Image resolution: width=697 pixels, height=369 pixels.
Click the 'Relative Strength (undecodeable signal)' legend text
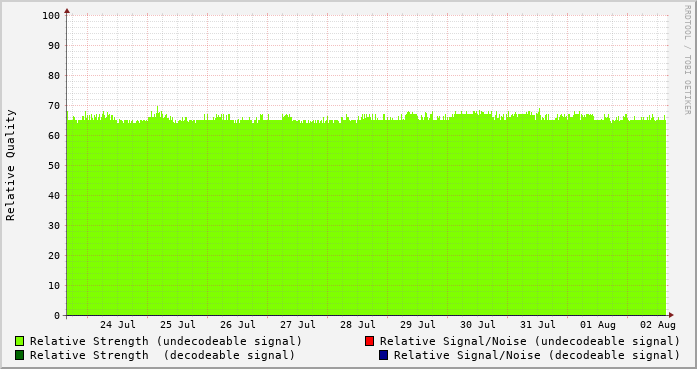(166, 341)
